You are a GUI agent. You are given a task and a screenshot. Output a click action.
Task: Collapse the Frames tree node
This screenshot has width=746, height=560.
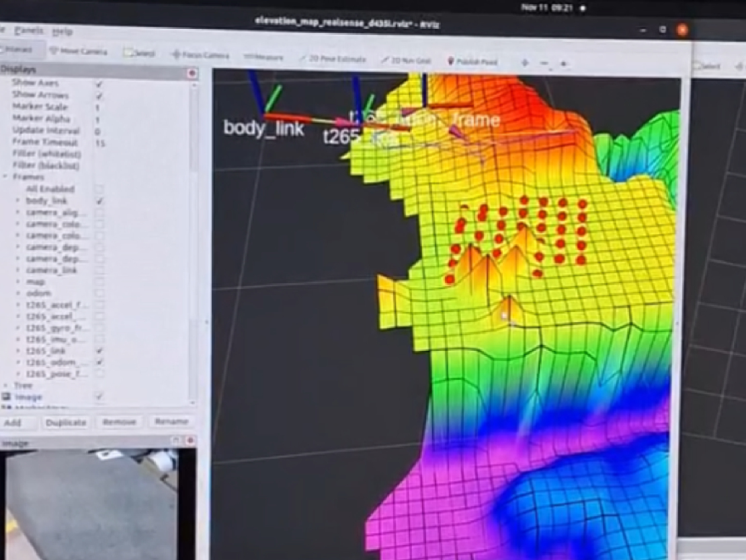coord(5,177)
